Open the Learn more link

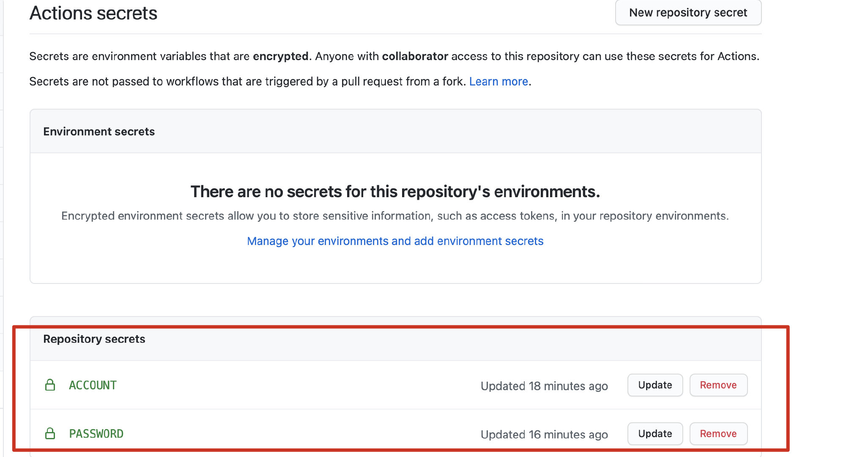(x=498, y=81)
